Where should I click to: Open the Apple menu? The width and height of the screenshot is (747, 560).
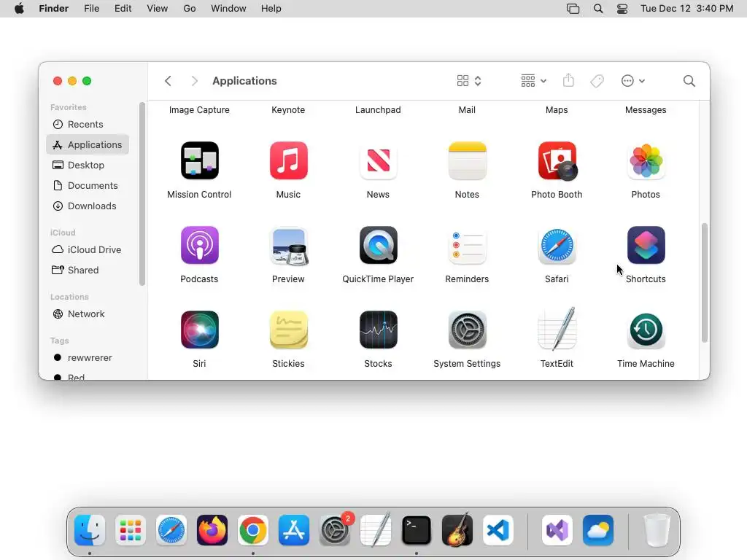click(x=19, y=9)
